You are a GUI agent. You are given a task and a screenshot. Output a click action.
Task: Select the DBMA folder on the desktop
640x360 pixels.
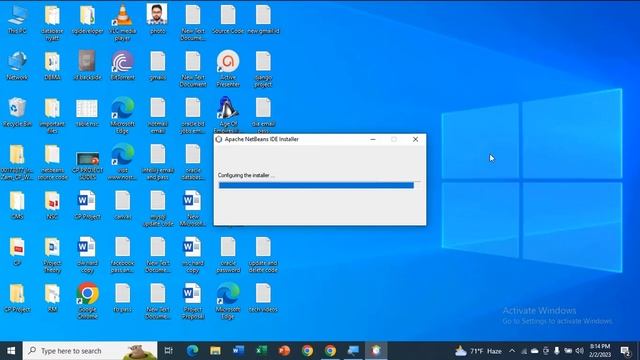(52, 66)
